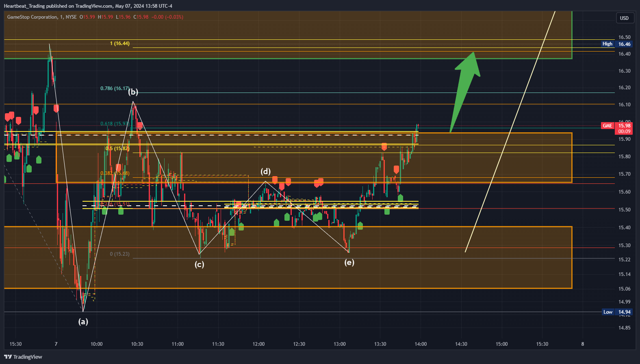Screen dimensions: 640x364
Task: Select the Fibonacci label 0 (15.23)
Action: (x=120, y=254)
